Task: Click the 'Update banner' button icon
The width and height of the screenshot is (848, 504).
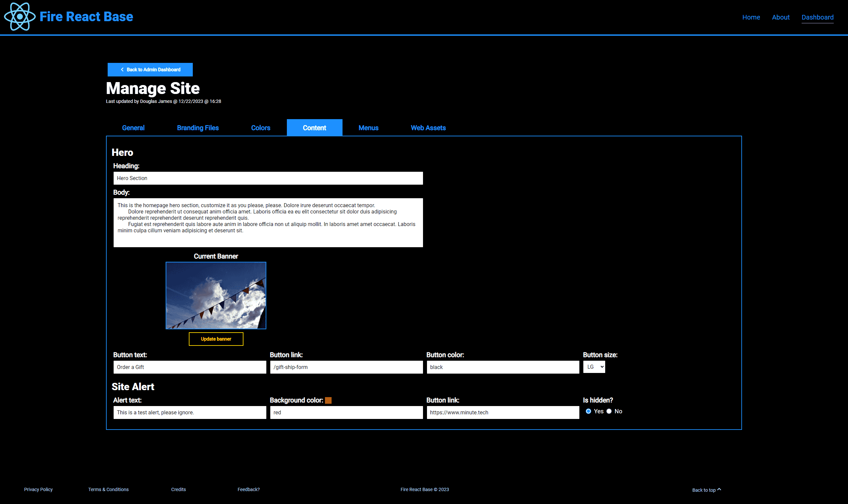Action: coord(216,339)
